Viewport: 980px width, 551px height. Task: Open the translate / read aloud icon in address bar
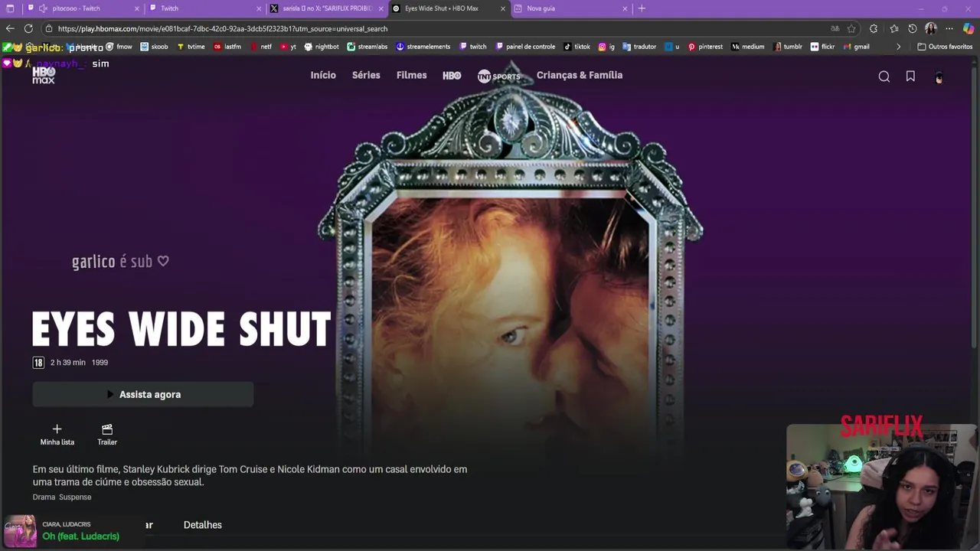tap(835, 28)
